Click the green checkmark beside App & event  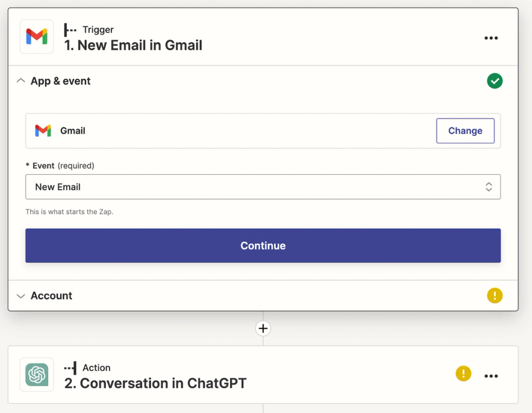[x=495, y=81]
